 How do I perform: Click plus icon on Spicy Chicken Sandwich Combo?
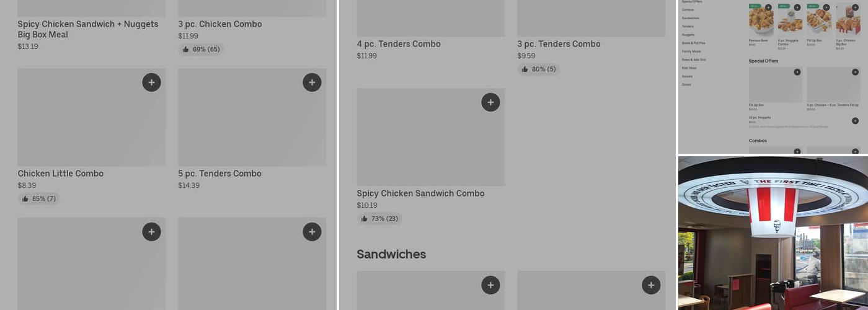coord(490,102)
